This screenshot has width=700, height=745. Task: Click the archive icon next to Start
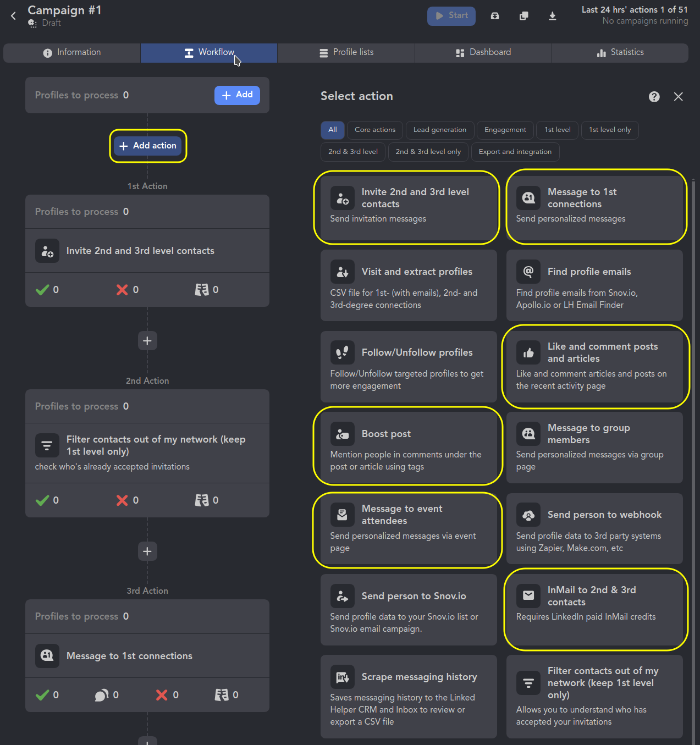pyautogui.click(x=495, y=16)
